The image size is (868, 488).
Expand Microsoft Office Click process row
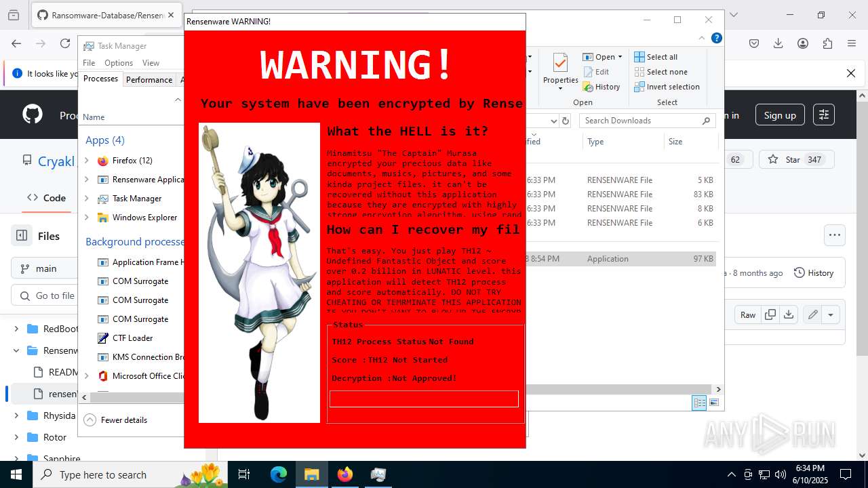click(x=87, y=376)
